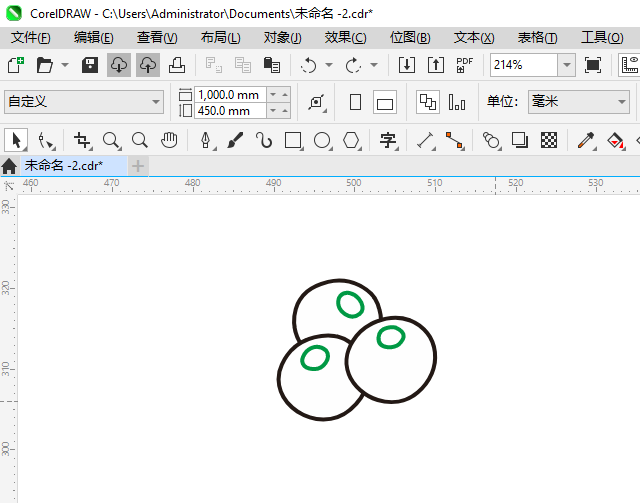Screen dimensions: 640x503
Task: Select the Pick tool arrow
Action: 16,140
